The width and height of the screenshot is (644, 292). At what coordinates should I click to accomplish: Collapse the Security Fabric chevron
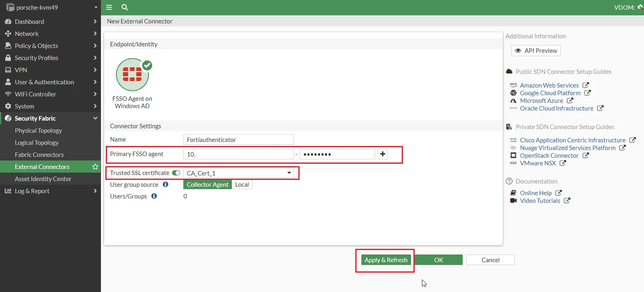pyautogui.click(x=95, y=118)
